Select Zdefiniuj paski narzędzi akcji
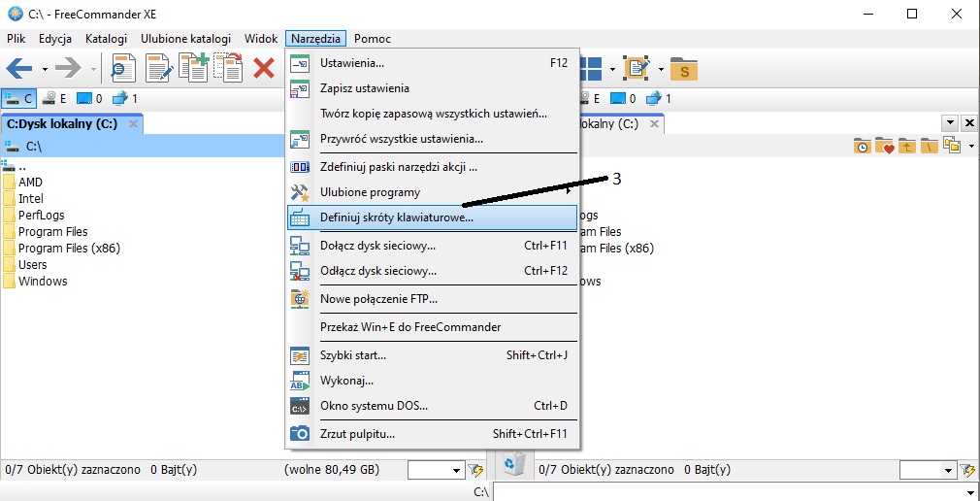 pos(432,167)
